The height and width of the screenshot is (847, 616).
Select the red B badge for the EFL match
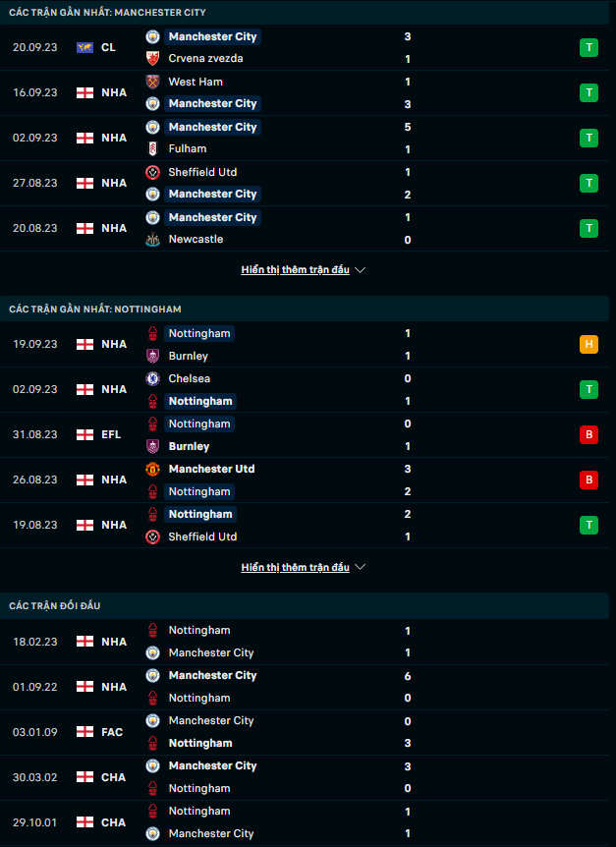click(588, 434)
